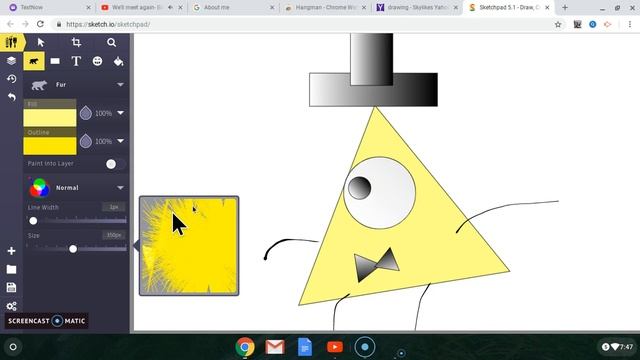Open Chrome from the shelf

245,347
